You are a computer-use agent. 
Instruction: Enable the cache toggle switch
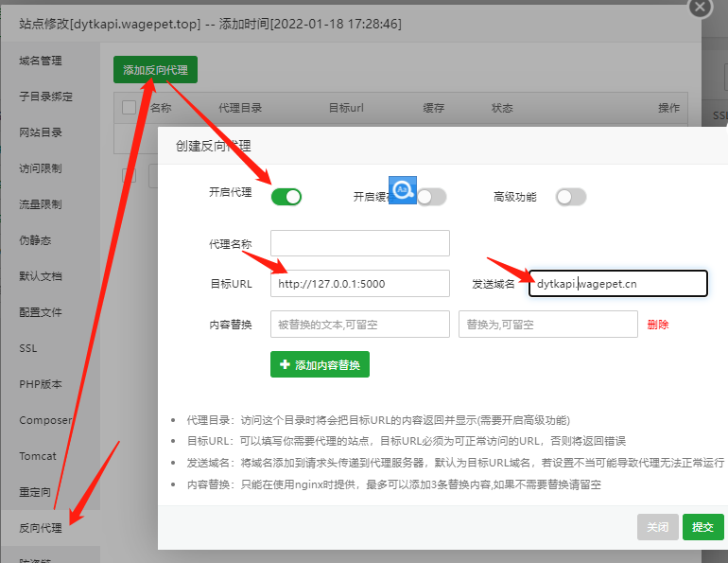[x=431, y=197]
